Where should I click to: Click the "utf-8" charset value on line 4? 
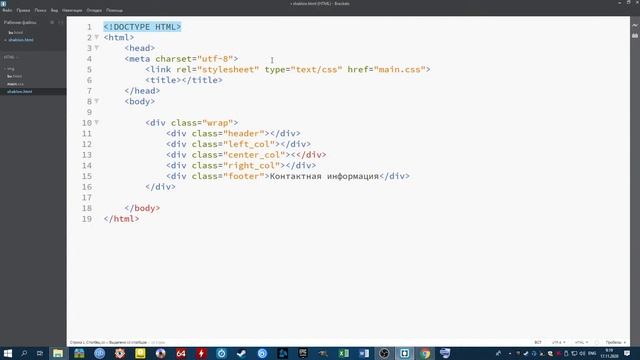[x=215, y=59]
